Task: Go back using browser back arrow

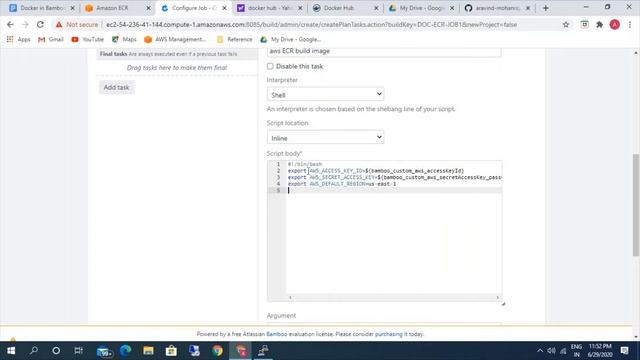Action: coord(10,24)
